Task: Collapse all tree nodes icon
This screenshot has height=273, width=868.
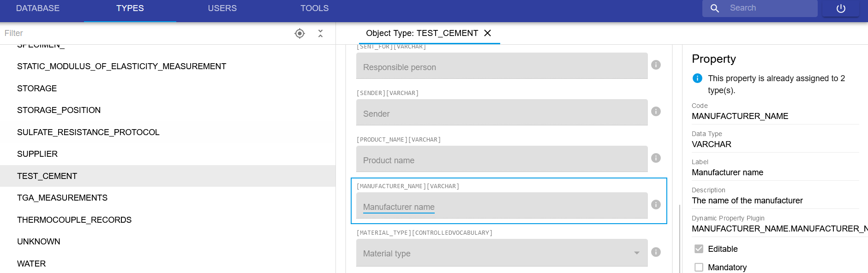Action: point(320,33)
